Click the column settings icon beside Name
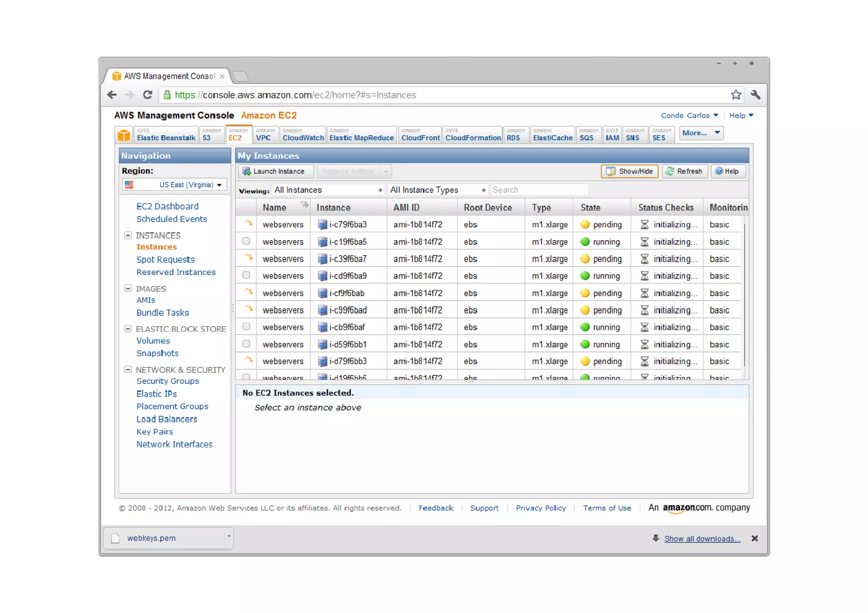Image resolution: width=868 pixels, height=613 pixels. [304, 205]
